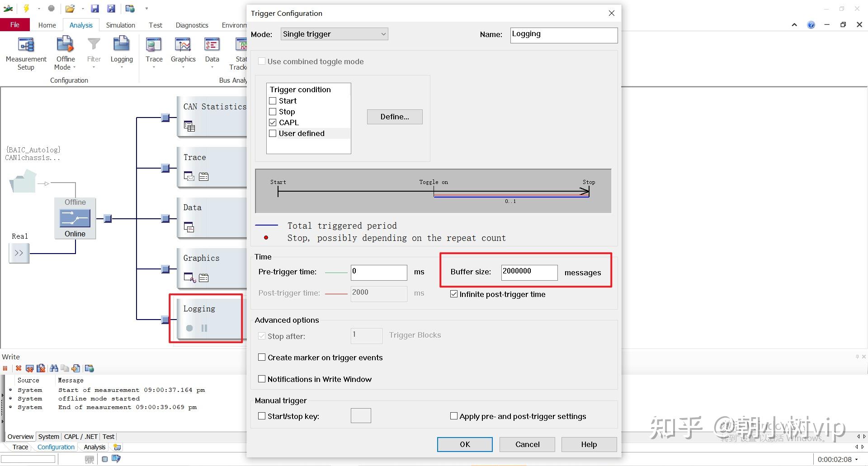Select the System tab in Write window
Image resolution: width=868 pixels, height=466 pixels.
coord(48,437)
